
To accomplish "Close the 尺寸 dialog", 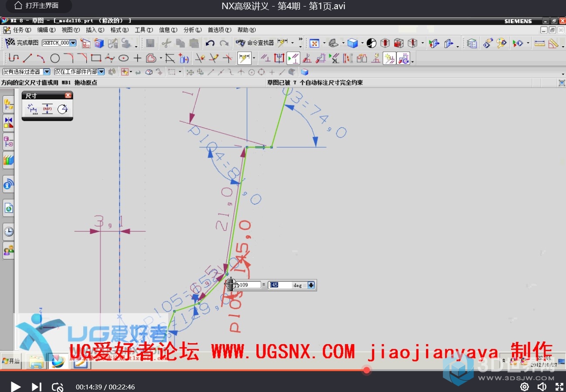I will coord(68,95).
